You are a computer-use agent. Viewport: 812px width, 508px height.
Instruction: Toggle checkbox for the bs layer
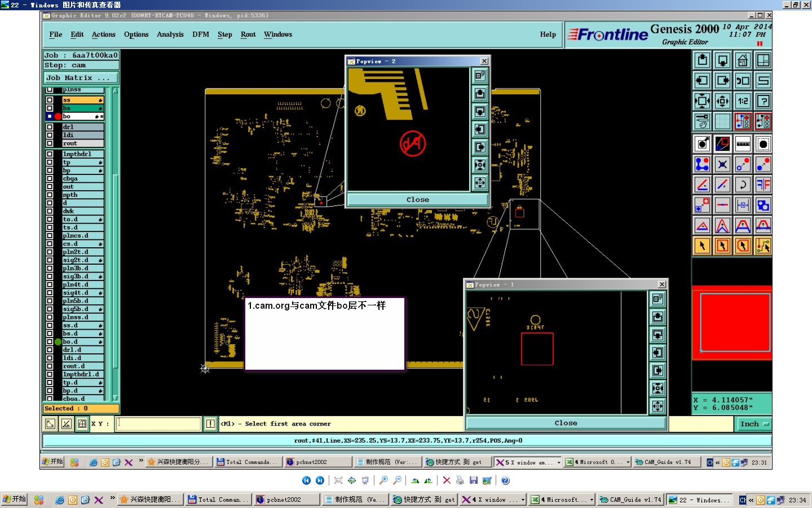(x=50, y=108)
